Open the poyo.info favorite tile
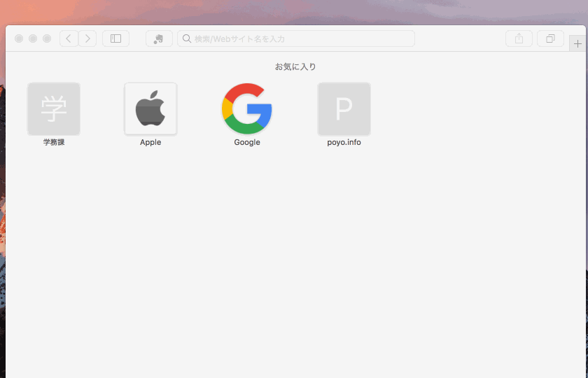This screenshot has height=378, width=588. point(344,109)
